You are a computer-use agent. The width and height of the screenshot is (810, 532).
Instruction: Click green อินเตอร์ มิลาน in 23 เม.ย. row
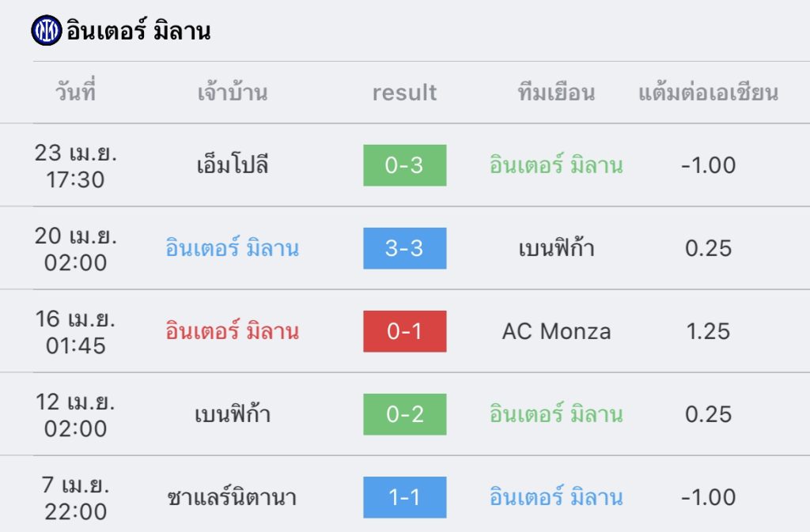pos(556,165)
